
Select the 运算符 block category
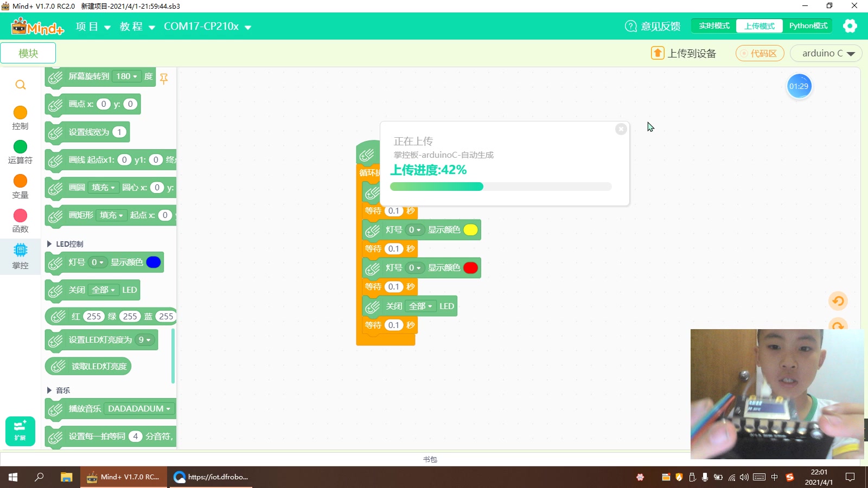click(20, 151)
